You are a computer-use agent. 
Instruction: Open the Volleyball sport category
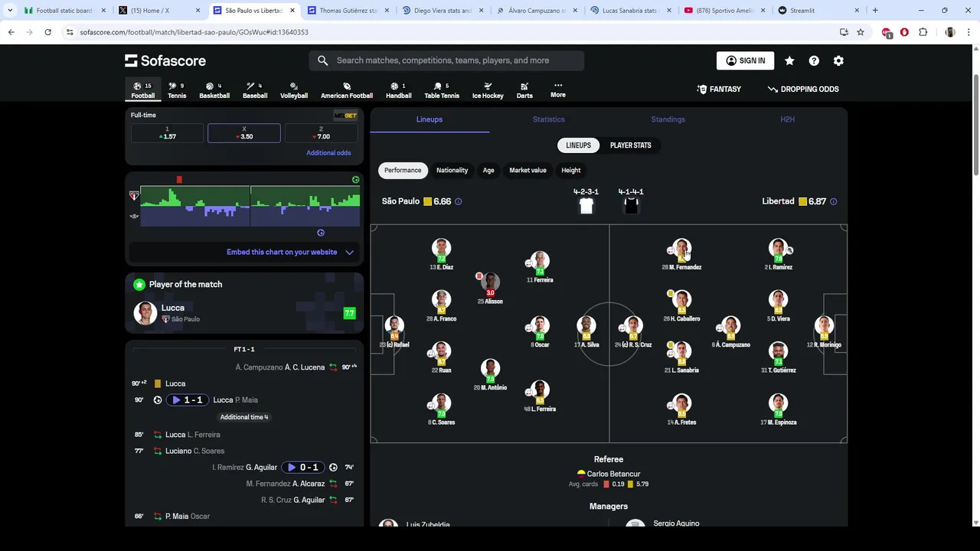pyautogui.click(x=294, y=90)
